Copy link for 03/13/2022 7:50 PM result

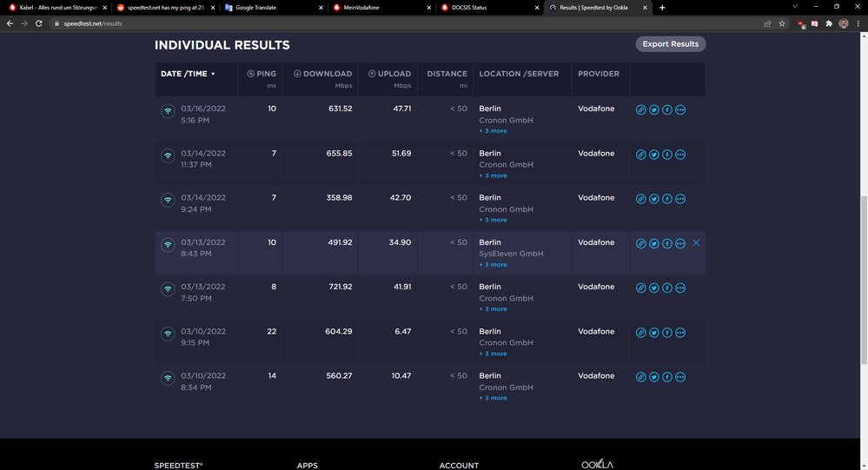(x=640, y=288)
